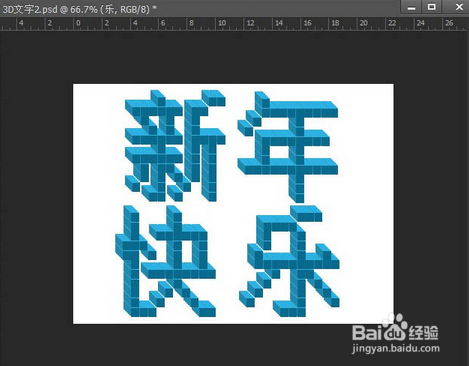The width and height of the screenshot is (469, 366).
Task: Maximize the 3D文字2.psd document window
Action: (x=432, y=7)
